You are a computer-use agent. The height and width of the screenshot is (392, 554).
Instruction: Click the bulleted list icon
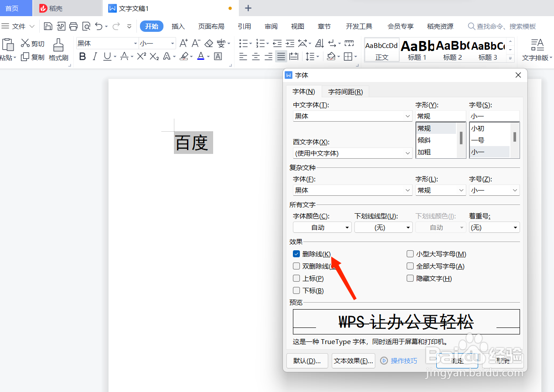point(243,43)
